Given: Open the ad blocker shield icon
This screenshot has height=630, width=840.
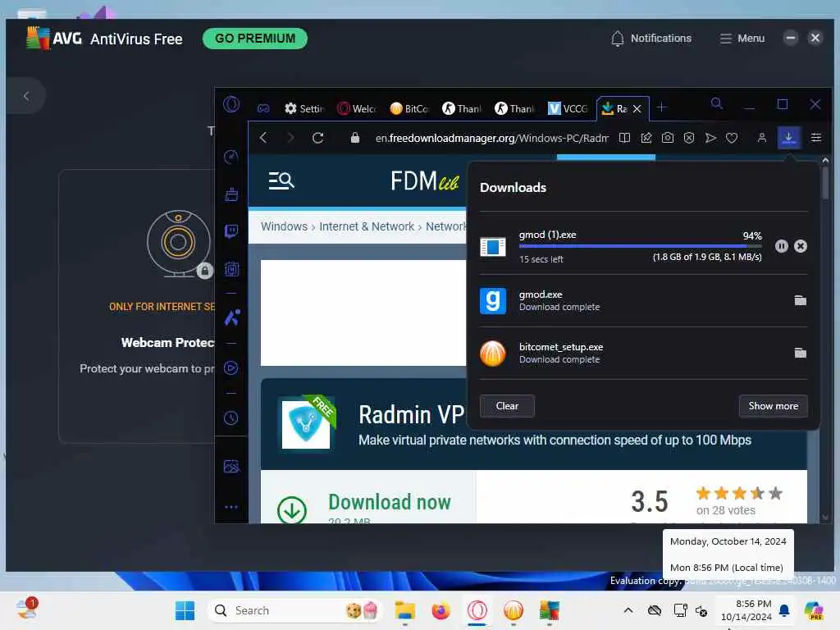Looking at the screenshot, I should coord(689,138).
